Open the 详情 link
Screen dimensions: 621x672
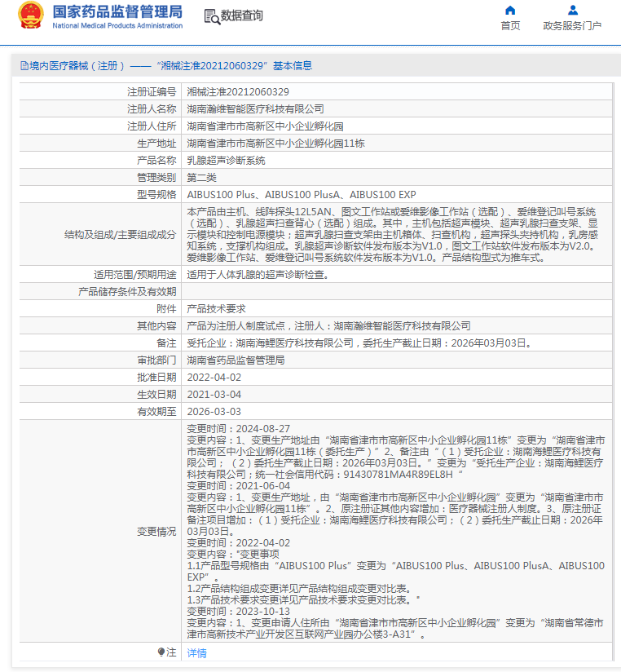tap(197, 652)
